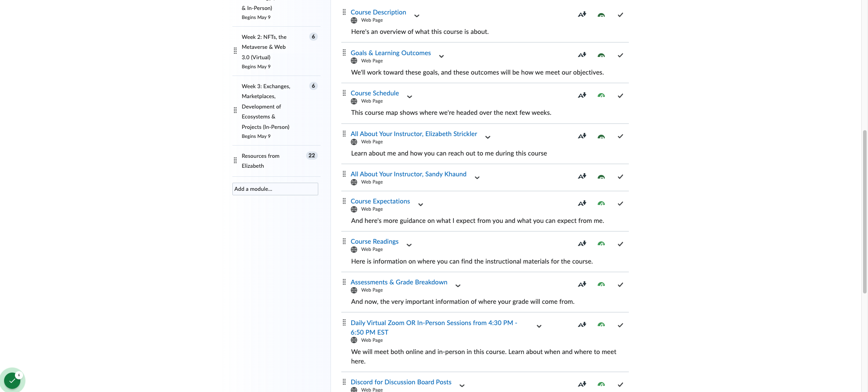Click completion checkmark for Course Readings

coord(620,244)
